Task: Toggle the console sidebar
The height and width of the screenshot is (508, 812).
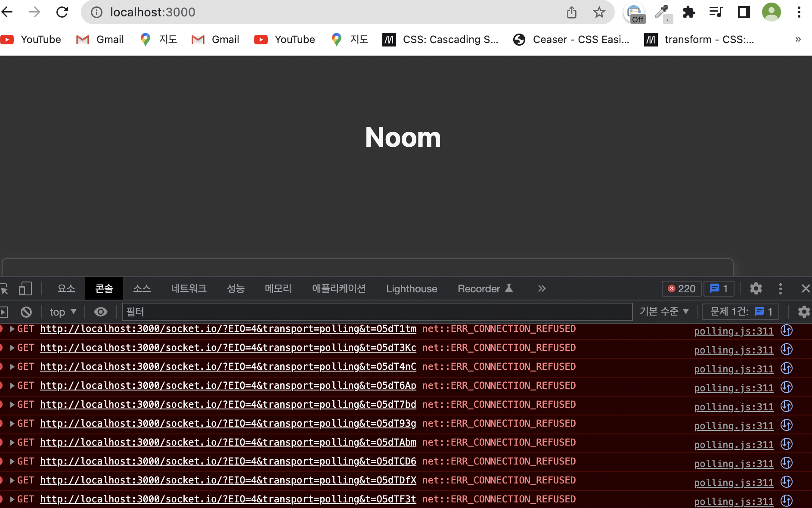Action: (x=4, y=312)
